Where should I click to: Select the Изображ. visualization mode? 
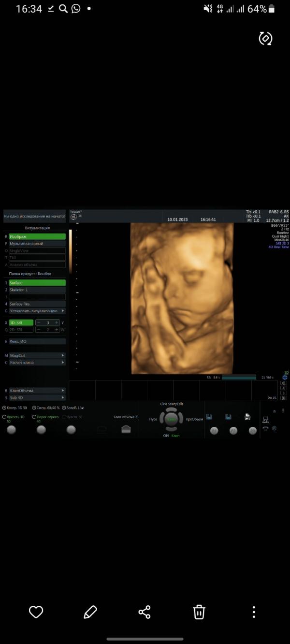point(37,237)
